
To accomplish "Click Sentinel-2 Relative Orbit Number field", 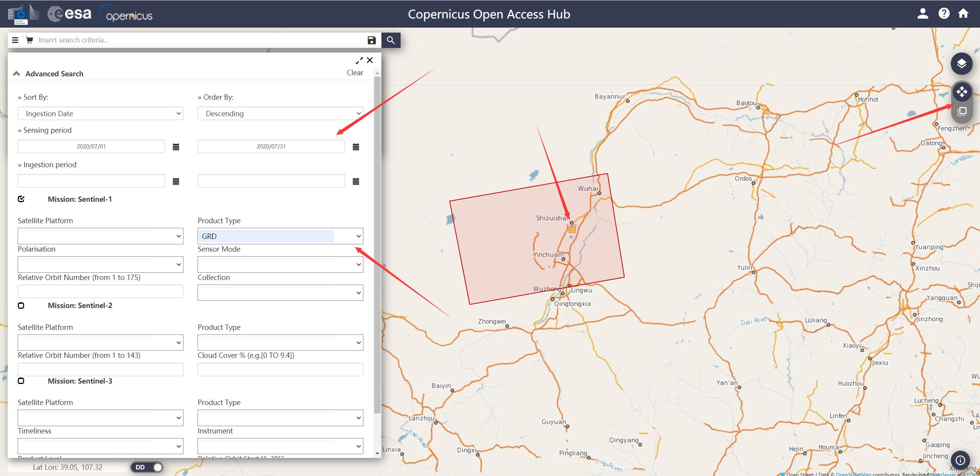I will (x=101, y=369).
